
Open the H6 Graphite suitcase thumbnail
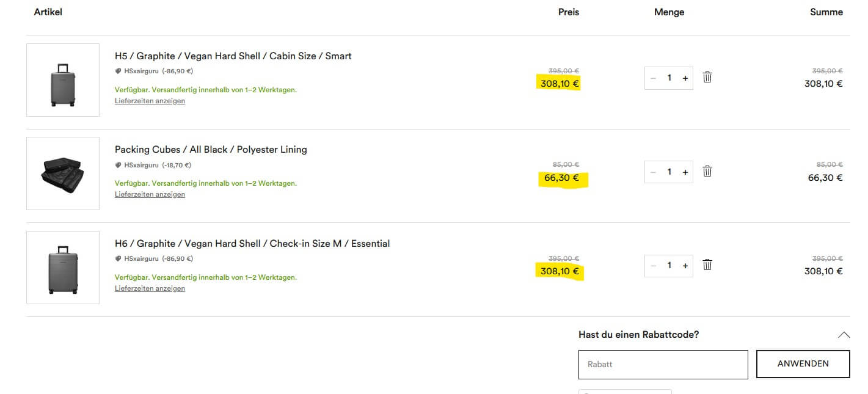tap(63, 268)
